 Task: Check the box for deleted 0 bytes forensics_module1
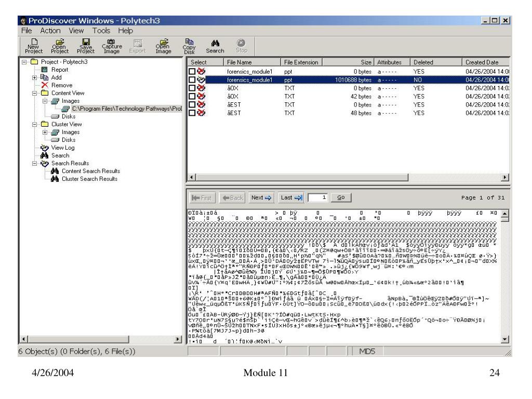tap(192, 71)
